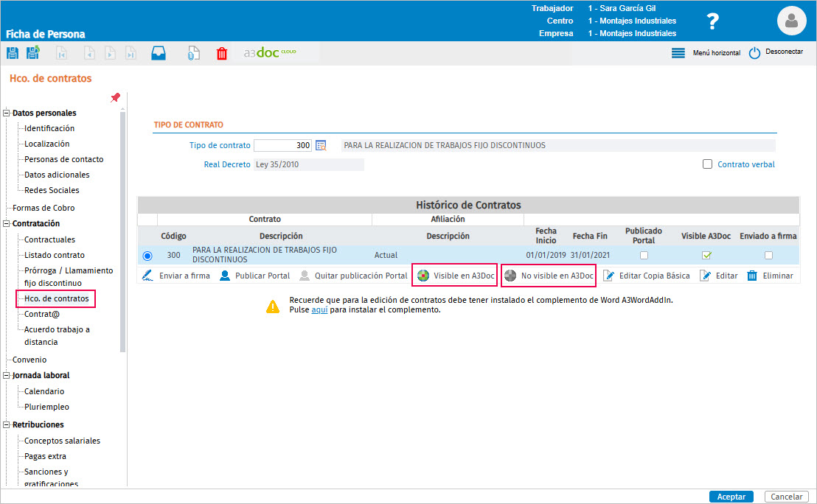This screenshot has width=817, height=504.
Task: Open the attachments paperclip document icon
Action: coord(193,53)
